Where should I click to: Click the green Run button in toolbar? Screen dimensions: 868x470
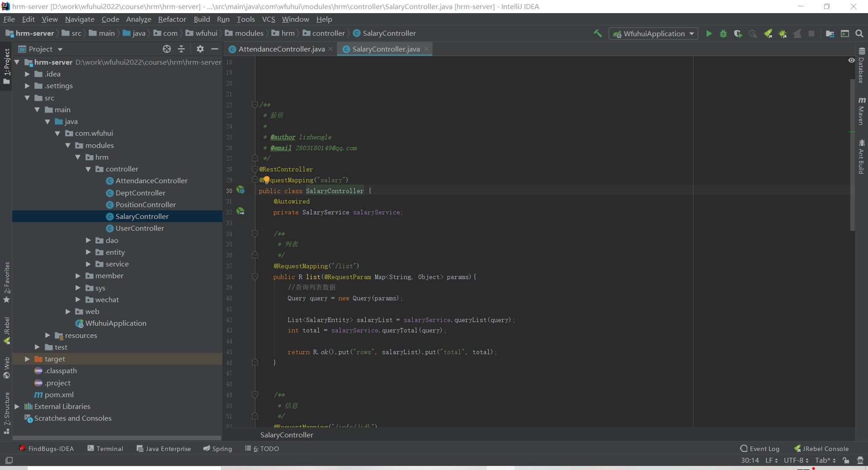709,33
